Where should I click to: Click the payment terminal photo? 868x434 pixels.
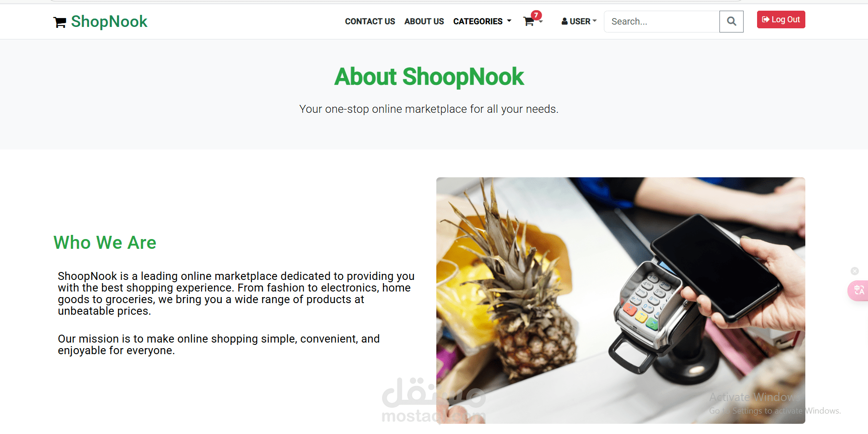point(621,300)
